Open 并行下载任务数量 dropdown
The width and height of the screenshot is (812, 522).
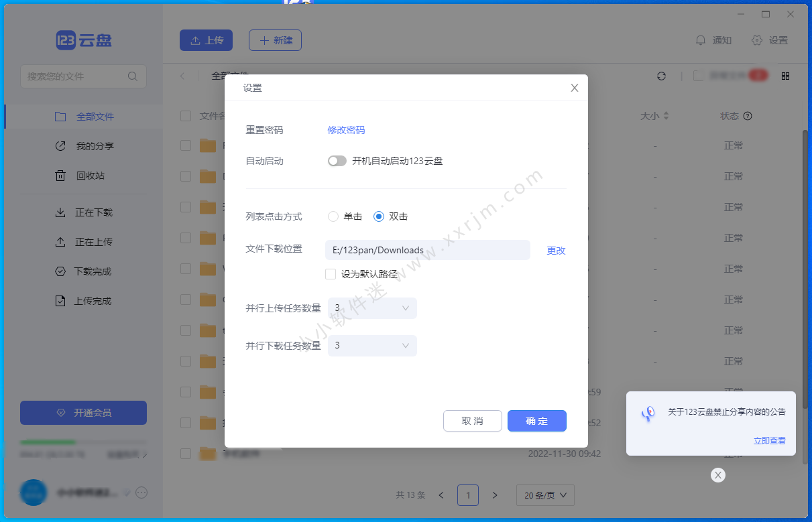pos(372,346)
